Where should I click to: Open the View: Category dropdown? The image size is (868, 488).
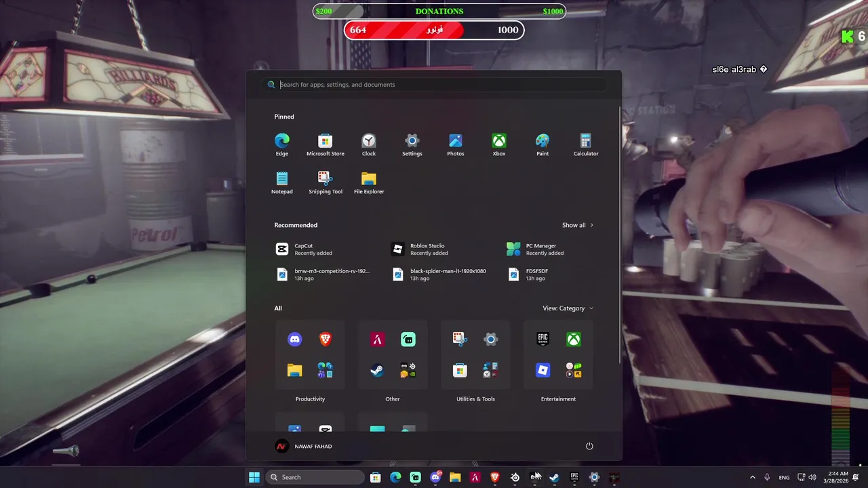click(x=568, y=308)
